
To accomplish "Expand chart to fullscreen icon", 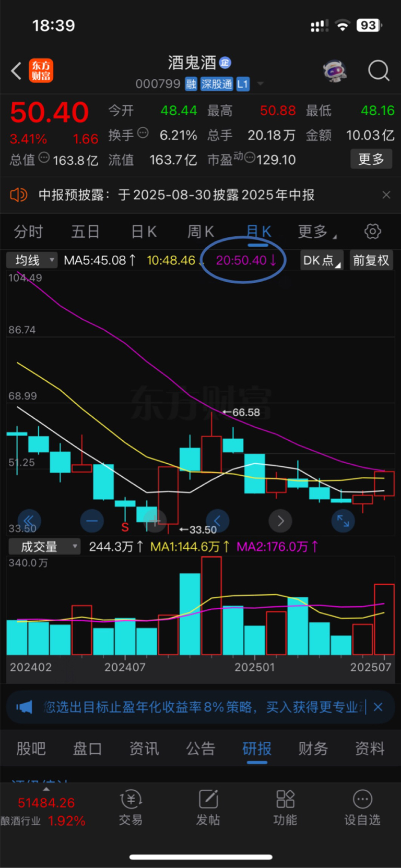I will pyautogui.click(x=343, y=521).
